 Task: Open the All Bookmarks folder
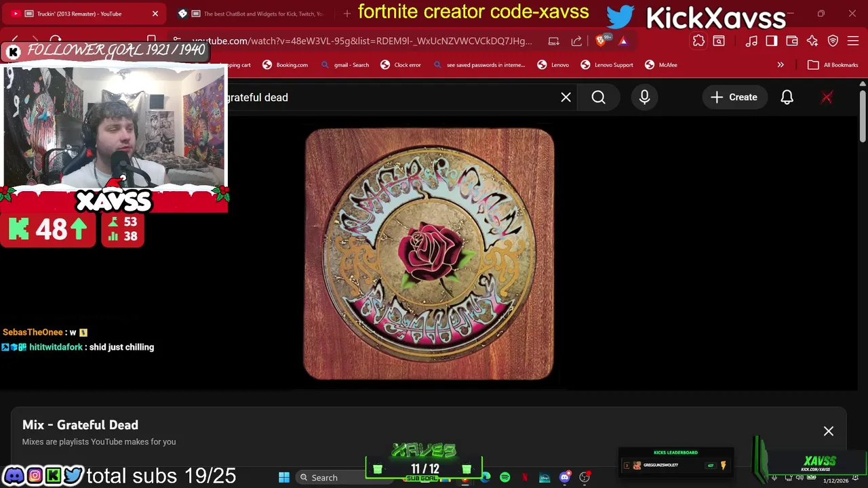tap(833, 65)
